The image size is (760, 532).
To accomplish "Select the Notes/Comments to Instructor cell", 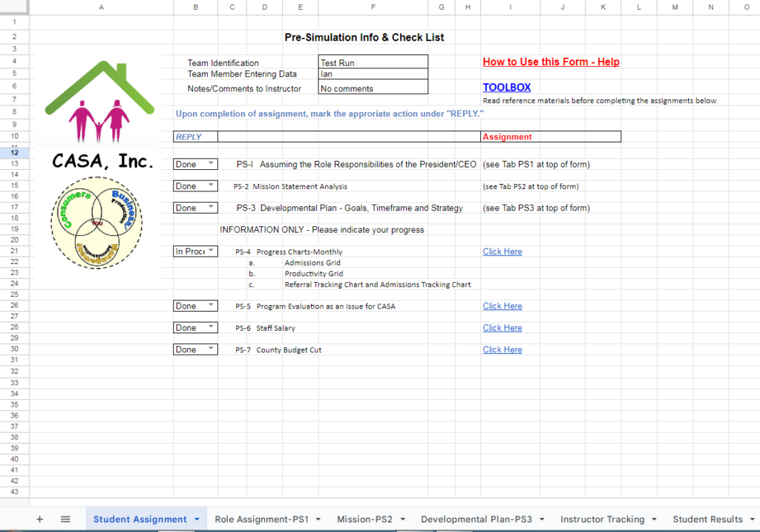I will coord(373,88).
